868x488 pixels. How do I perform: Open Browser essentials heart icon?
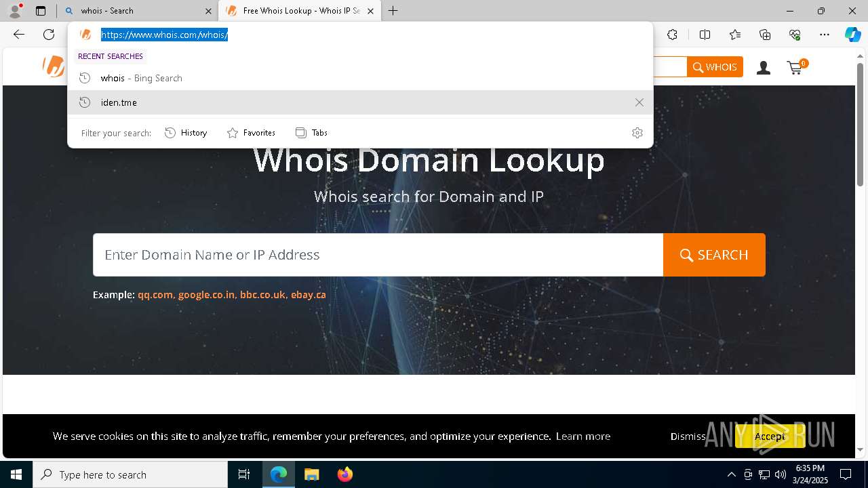(795, 35)
